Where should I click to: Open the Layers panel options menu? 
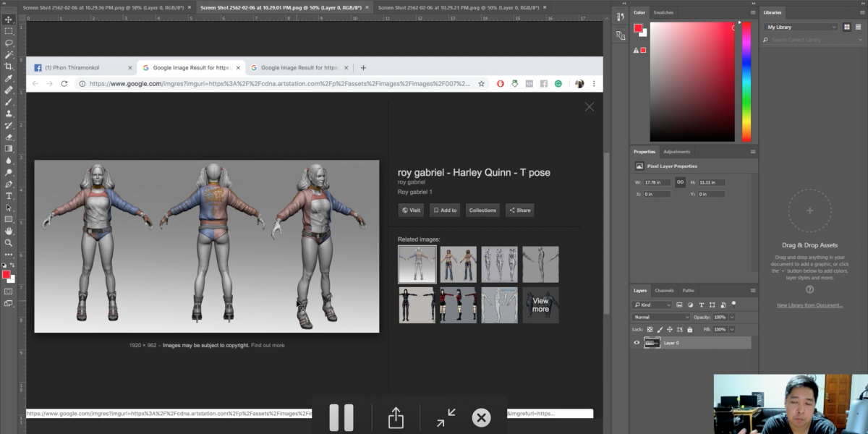[x=753, y=291]
